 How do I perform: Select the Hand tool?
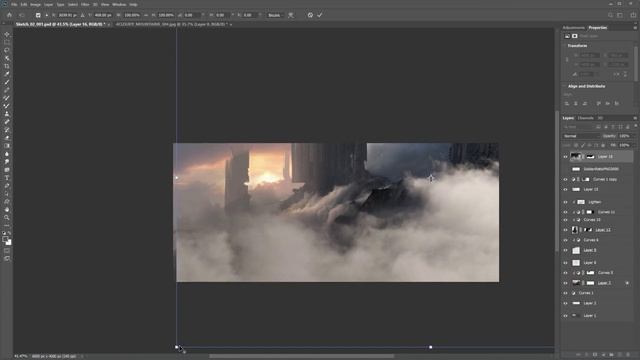tap(7, 209)
